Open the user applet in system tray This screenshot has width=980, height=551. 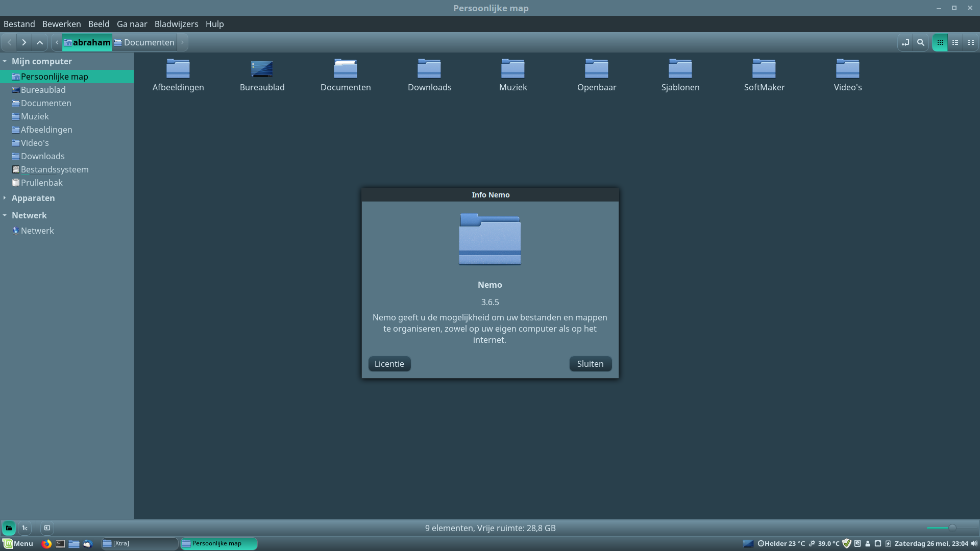coord(868,543)
